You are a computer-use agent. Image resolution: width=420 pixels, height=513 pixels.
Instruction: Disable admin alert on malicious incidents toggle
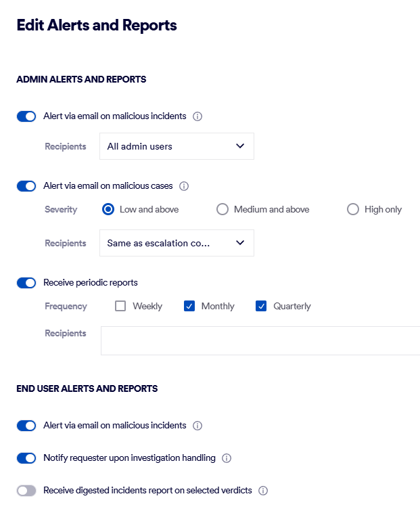(x=26, y=116)
